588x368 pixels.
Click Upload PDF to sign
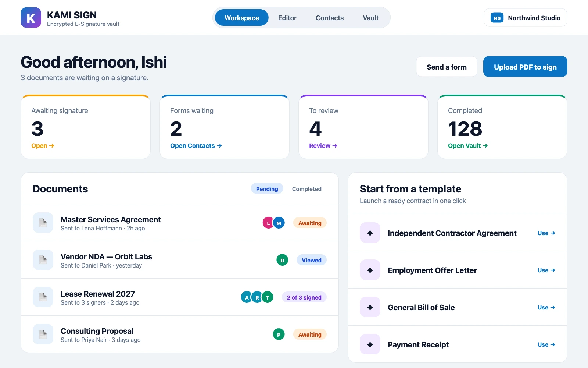tap(525, 67)
